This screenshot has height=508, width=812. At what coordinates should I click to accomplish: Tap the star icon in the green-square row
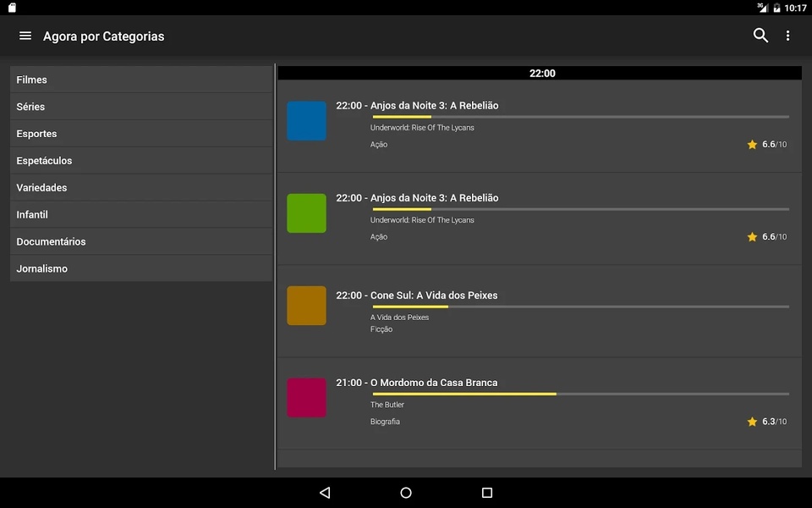coord(752,237)
